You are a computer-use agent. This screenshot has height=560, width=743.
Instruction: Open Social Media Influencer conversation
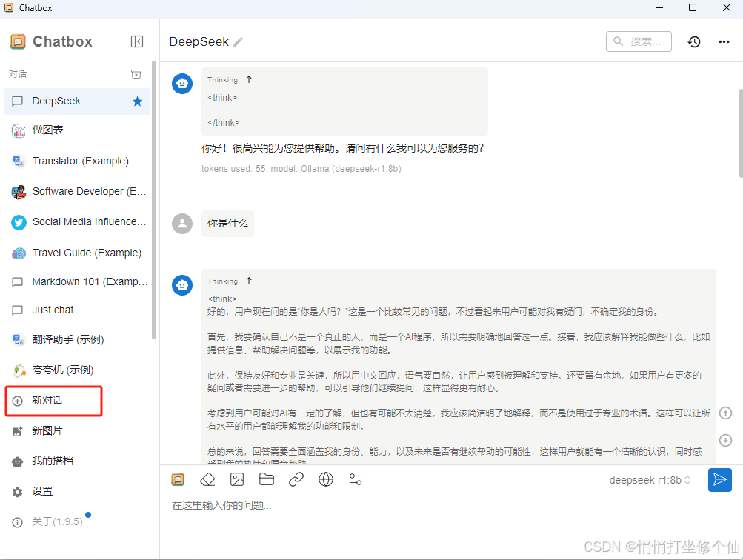coord(77,221)
